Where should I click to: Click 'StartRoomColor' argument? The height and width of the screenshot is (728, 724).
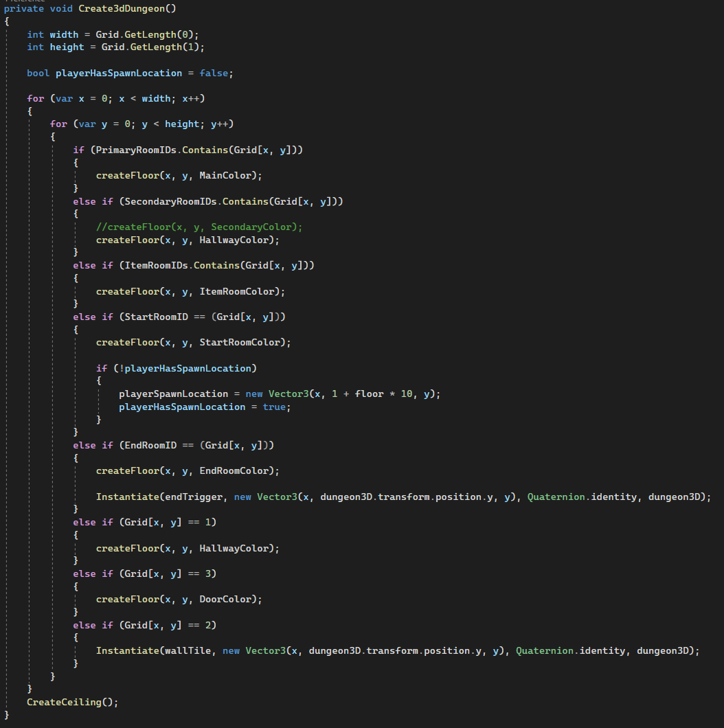tap(239, 343)
